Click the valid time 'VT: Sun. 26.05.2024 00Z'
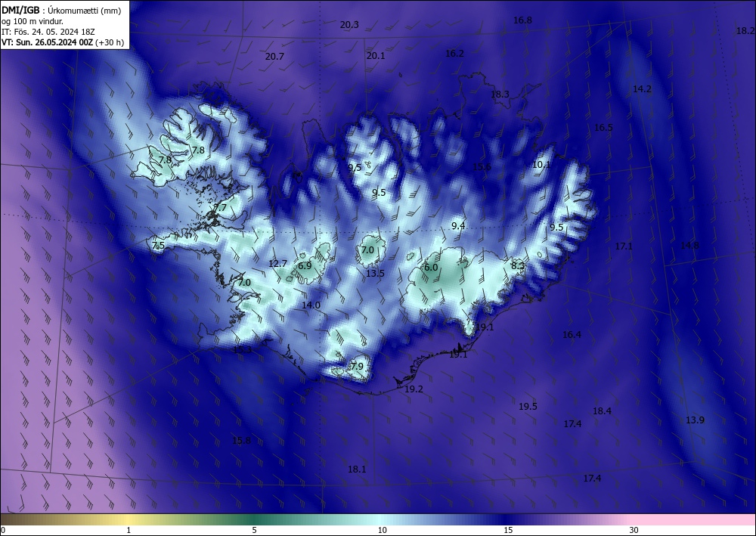This screenshot has height=536, width=756. pyautogui.click(x=47, y=42)
